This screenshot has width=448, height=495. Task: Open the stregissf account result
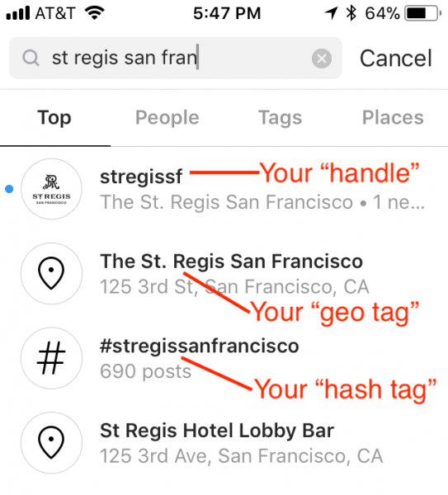(x=224, y=189)
